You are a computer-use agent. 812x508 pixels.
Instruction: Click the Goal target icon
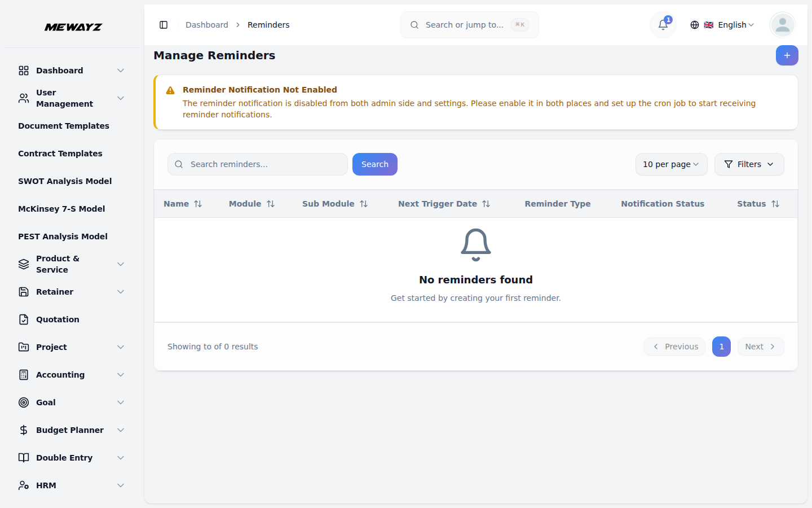coord(24,402)
